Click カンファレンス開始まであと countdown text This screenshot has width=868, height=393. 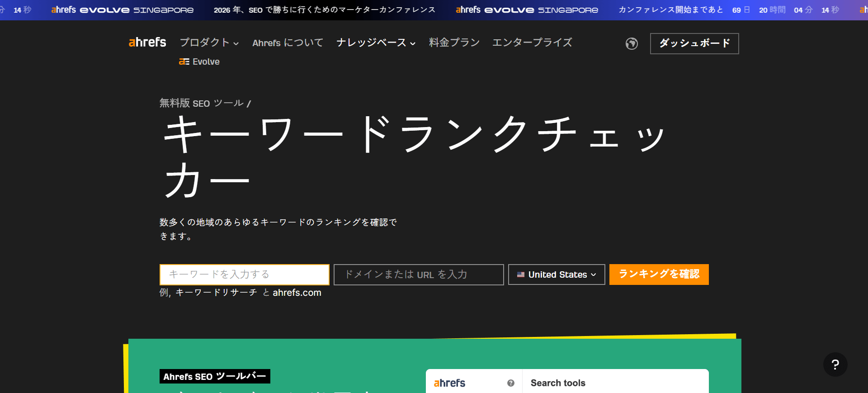(x=671, y=10)
